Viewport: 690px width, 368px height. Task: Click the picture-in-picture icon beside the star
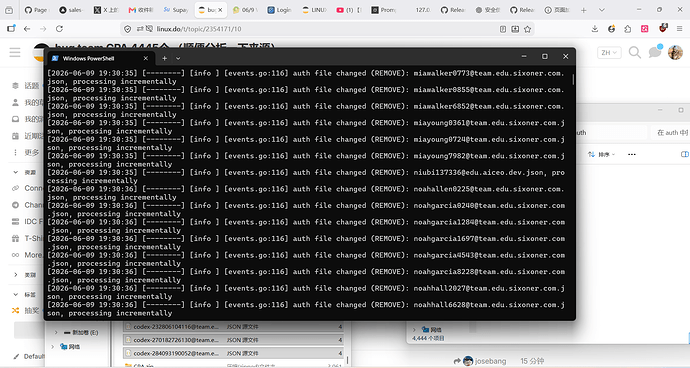tap(515, 29)
